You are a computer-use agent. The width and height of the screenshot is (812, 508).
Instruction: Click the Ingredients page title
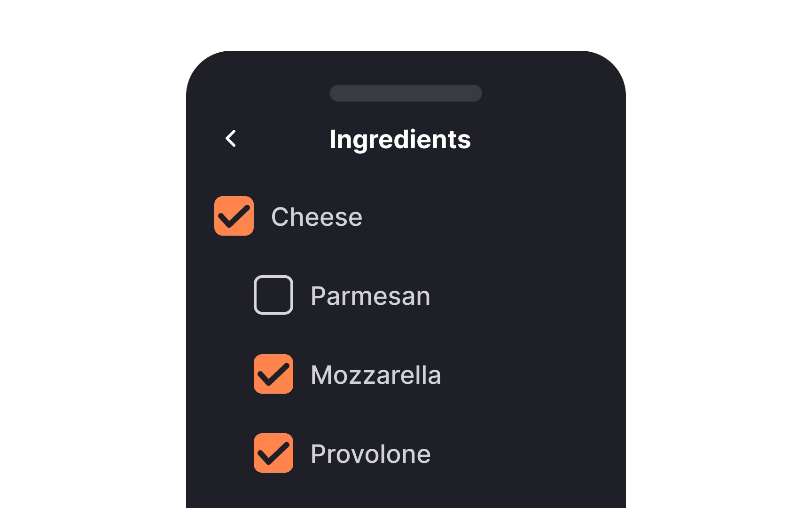pos(400,140)
